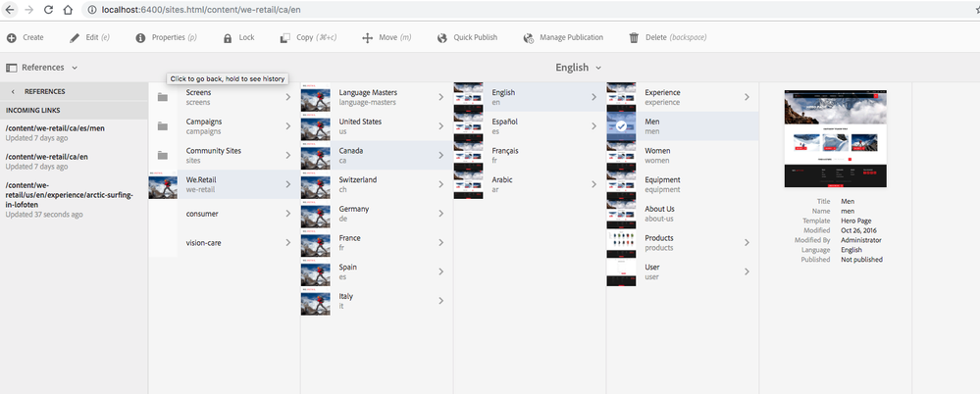Open incoming link /content/we-retail/ca/es/men
Image resolution: width=980 pixels, height=394 pixels.
(55, 128)
